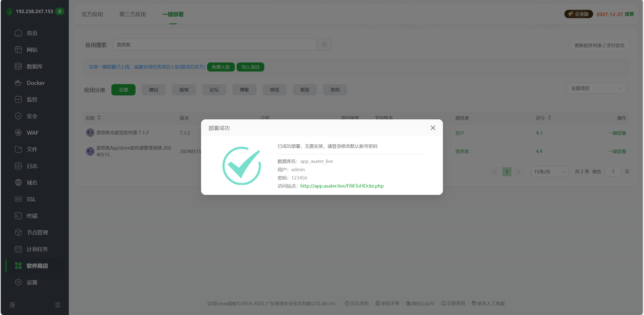Open the WAF firewall section
The height and width of the screenshot is (315, 644).
tap(32, 132)
